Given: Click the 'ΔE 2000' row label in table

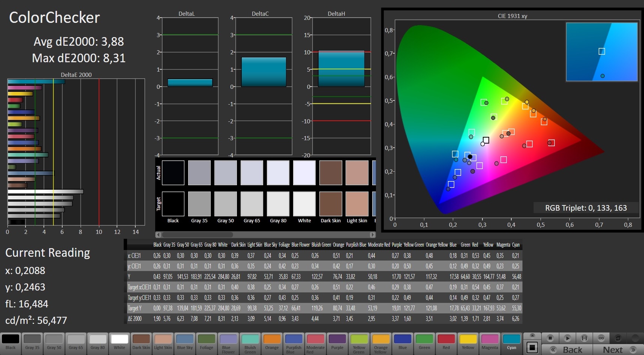Looking at the screenshot, I should click(135, 319).
